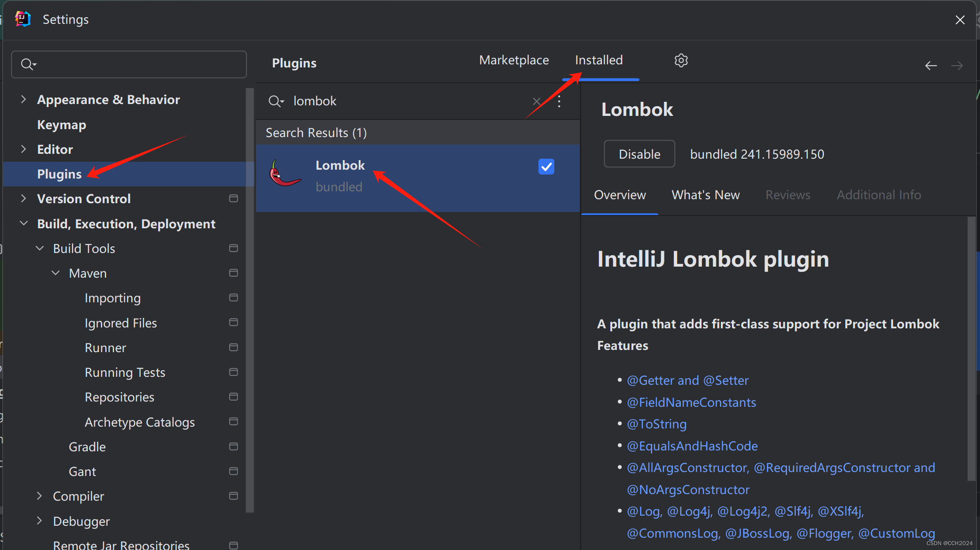Viewport: 980px width, 550px height.
Task: Open the What's New tab for Lombok
Action: [705, 194]
